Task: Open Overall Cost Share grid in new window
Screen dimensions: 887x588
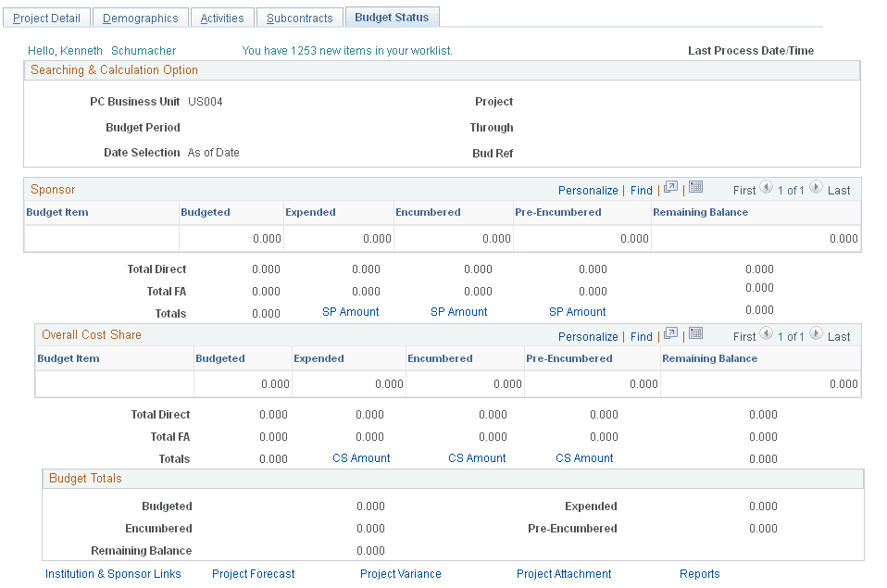Action: click(668, 335)
